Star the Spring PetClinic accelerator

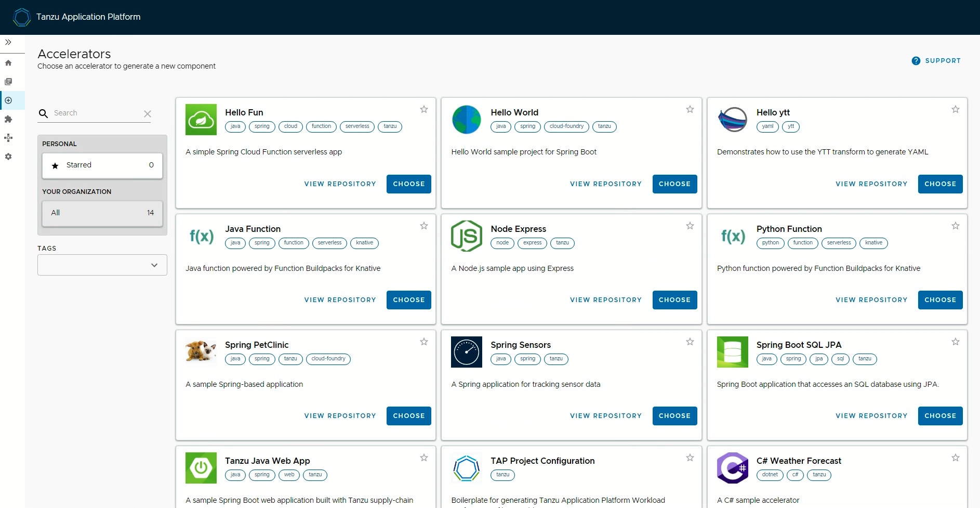424,342
